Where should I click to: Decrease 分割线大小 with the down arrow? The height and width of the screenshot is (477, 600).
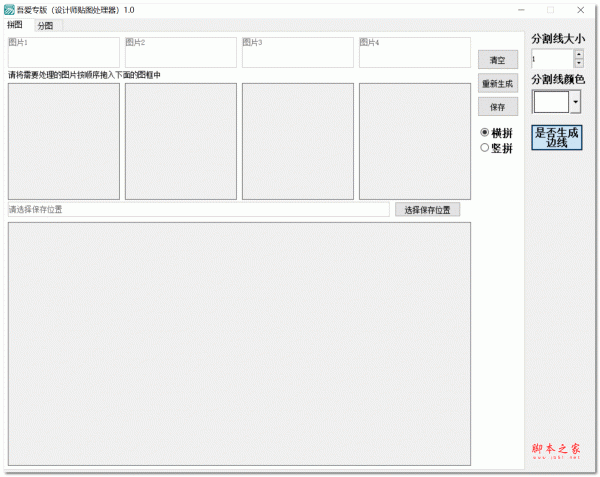579,63
